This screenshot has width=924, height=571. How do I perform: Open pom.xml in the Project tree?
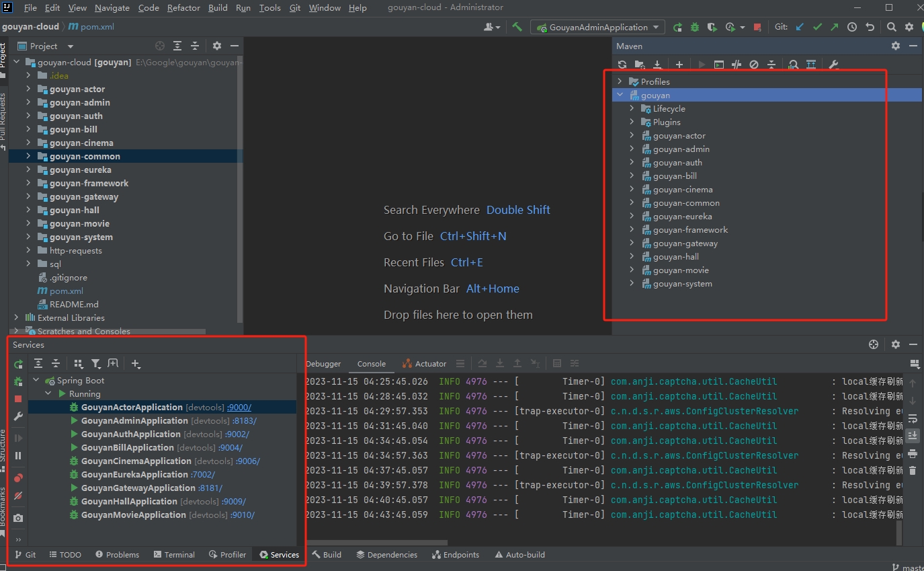coord(67,291)
